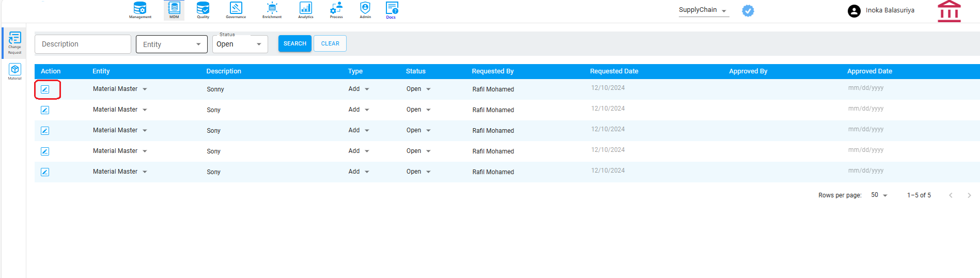Image resolution: width=980 pixels, height=278 pixels.
Task: Change rows per page from 50
Action: point(879,195)
